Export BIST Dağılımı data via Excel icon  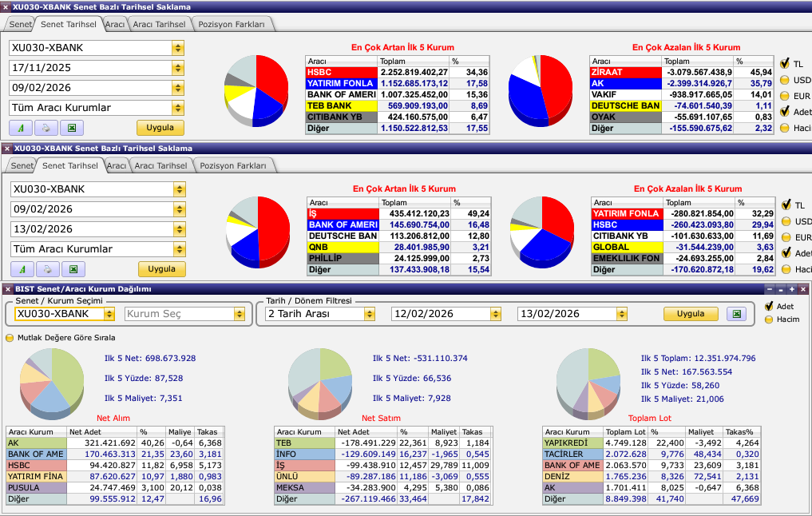tap(737, 314)
